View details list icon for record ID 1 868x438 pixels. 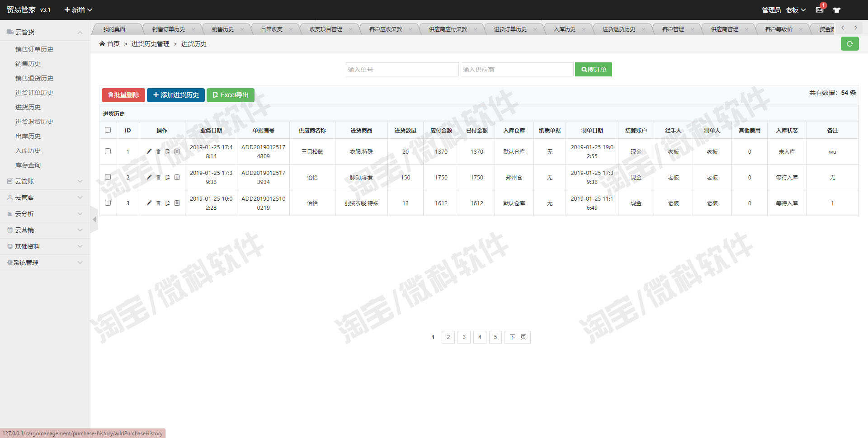(x=177, y=151)
